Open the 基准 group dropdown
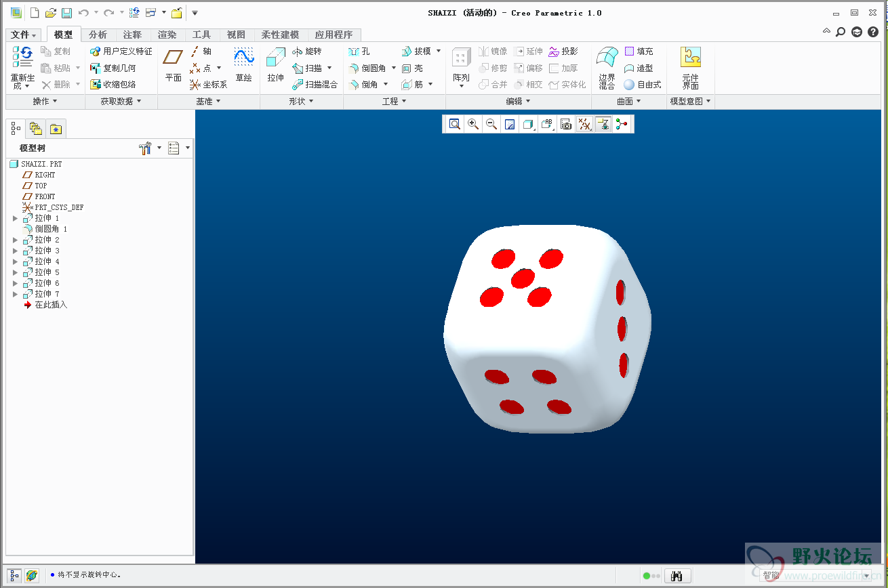 tap(209, 102)
